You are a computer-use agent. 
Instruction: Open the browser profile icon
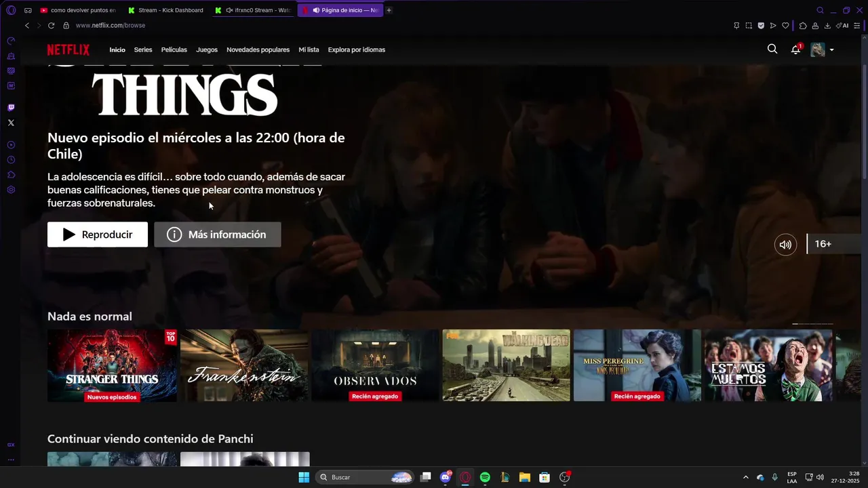pyautogui.click(x=815, y=25)
